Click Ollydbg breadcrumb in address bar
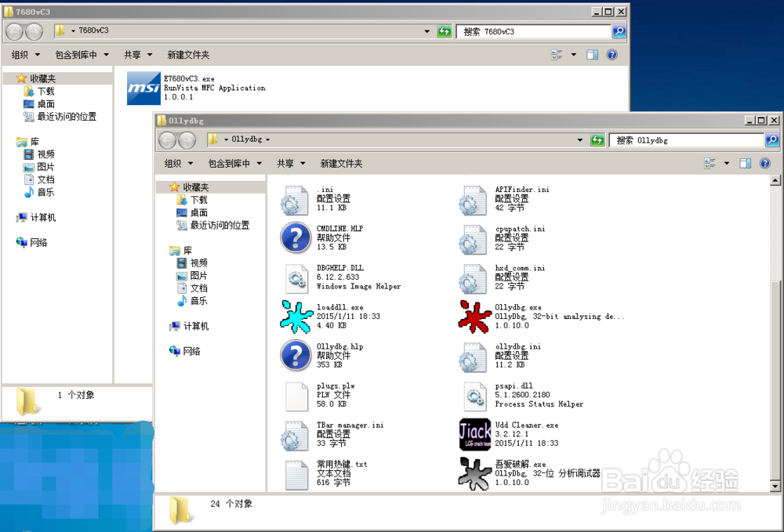Screen dimensions: 784x532 pyautogui.click(x=246, y=139)
